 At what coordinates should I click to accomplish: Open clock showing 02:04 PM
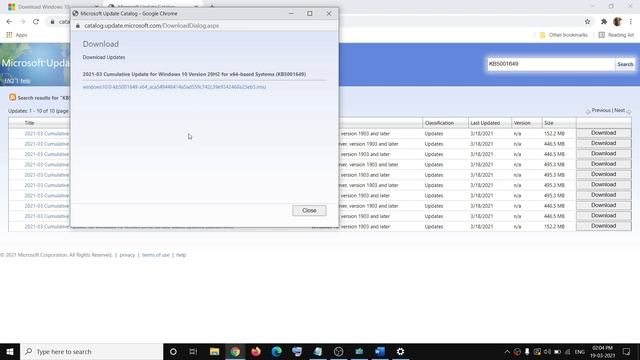tap(602, 351)
